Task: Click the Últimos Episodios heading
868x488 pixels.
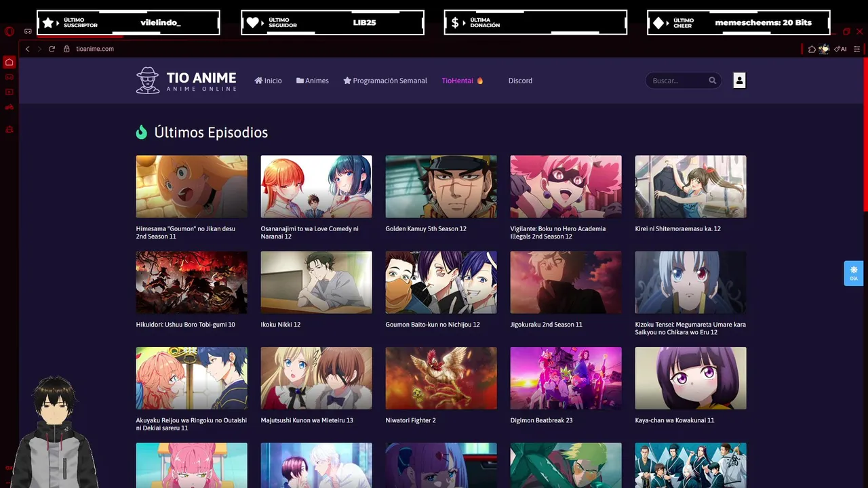Action: [211, 132]
